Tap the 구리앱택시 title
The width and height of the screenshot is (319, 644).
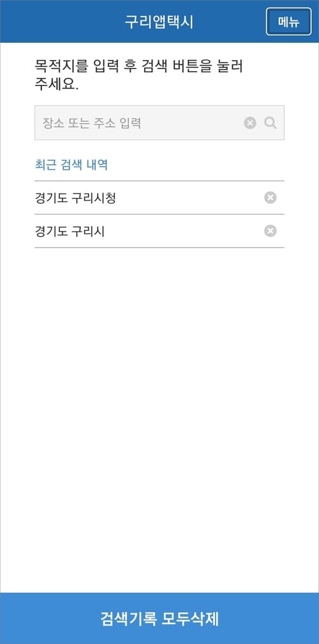click(159, 22)
